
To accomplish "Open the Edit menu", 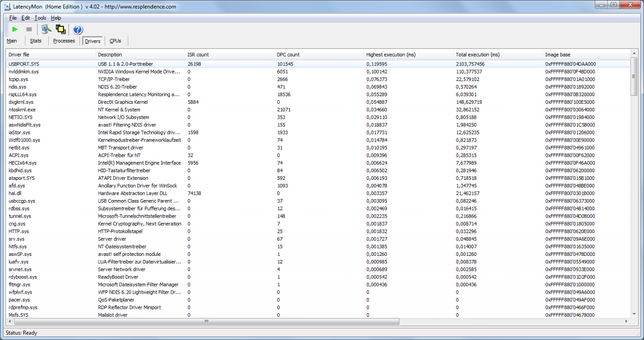I will pyautogui.click(x=26, y=18).
